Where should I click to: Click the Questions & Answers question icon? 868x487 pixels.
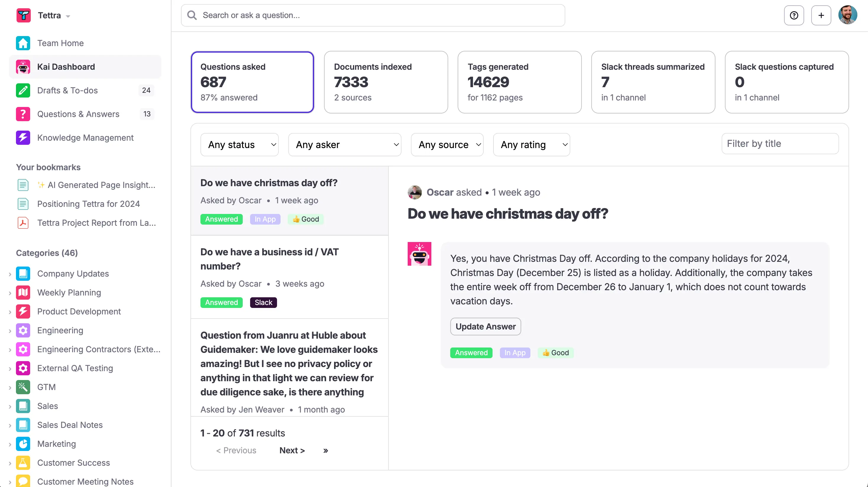pyautogui.click(x=23, y=114)
